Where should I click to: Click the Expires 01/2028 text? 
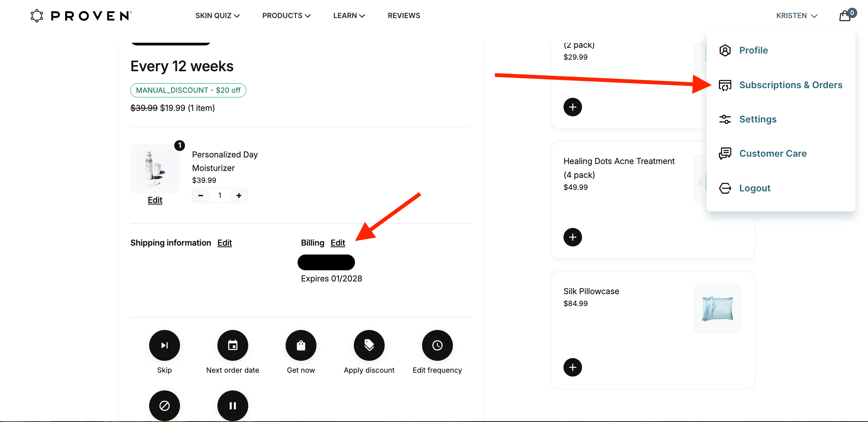pyautogui.click(x=331, y=279)
